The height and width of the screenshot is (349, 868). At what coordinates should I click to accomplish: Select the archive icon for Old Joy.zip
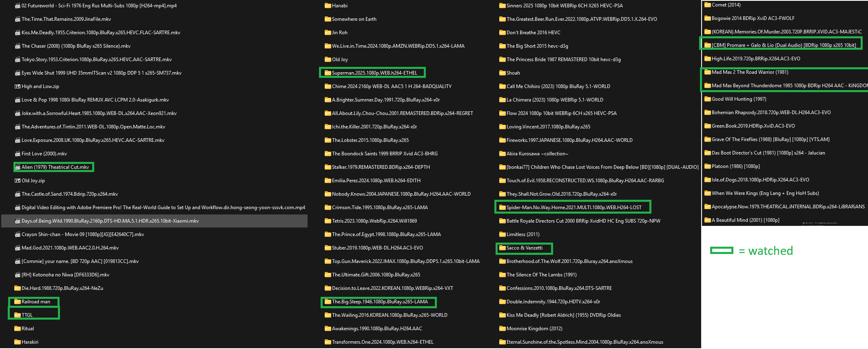click(18, 181)
